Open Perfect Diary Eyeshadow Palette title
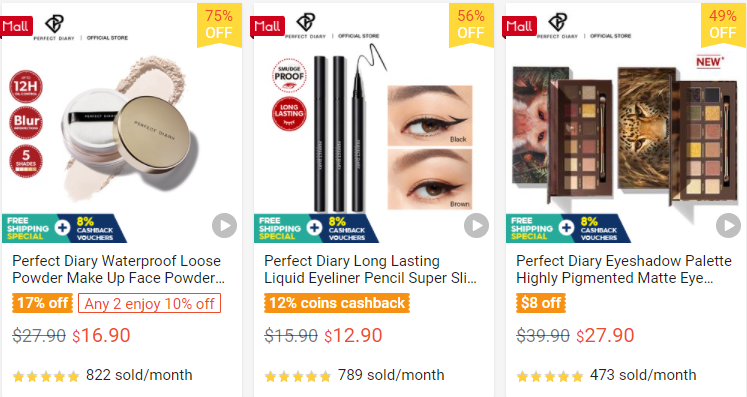This screenshot has width=747, height=397. point(624,269)
